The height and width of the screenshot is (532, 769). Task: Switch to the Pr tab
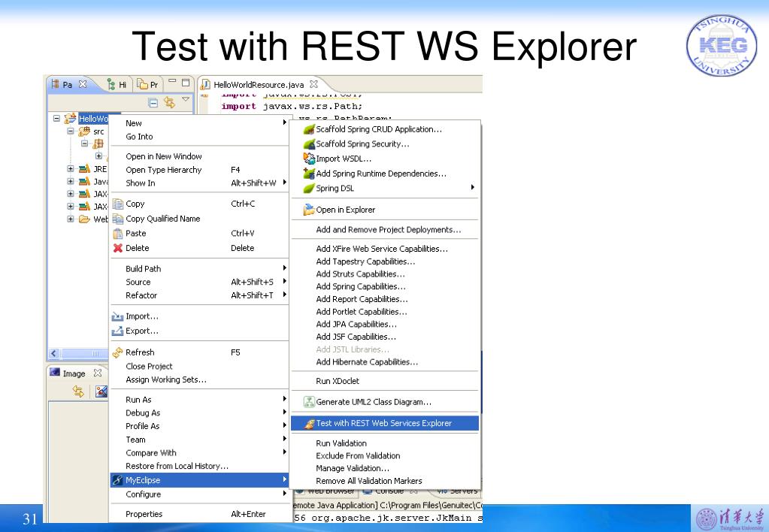click(x=147, y=84)
